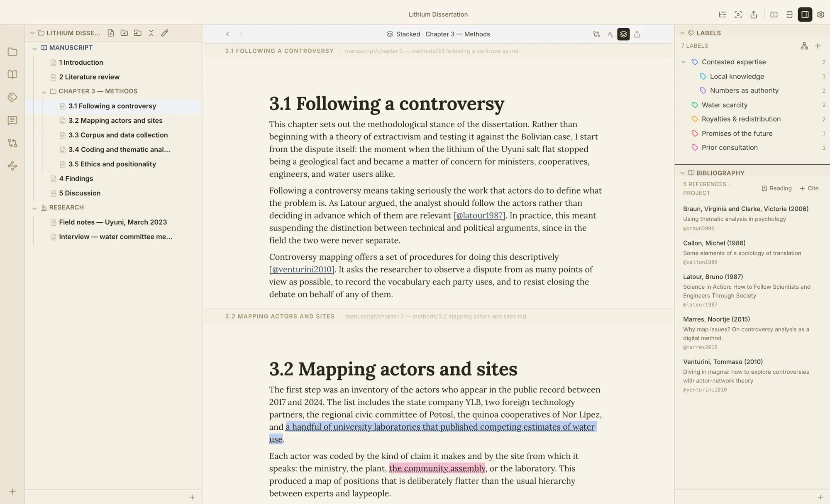This screenshot has width=830, height=504.
Task: Open Field notes — Uyuni, March 2023
Action: pyautogui.click(x=113, y=222)
